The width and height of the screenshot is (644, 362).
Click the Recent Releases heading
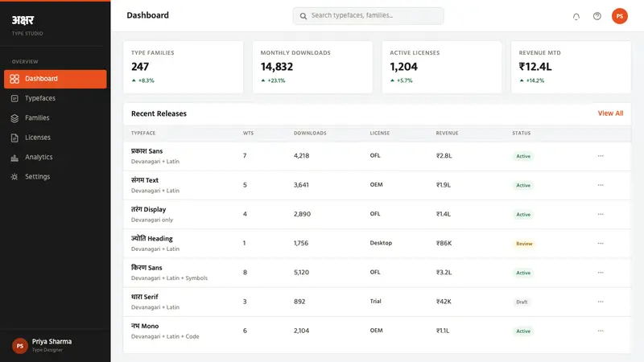[159, 113]
